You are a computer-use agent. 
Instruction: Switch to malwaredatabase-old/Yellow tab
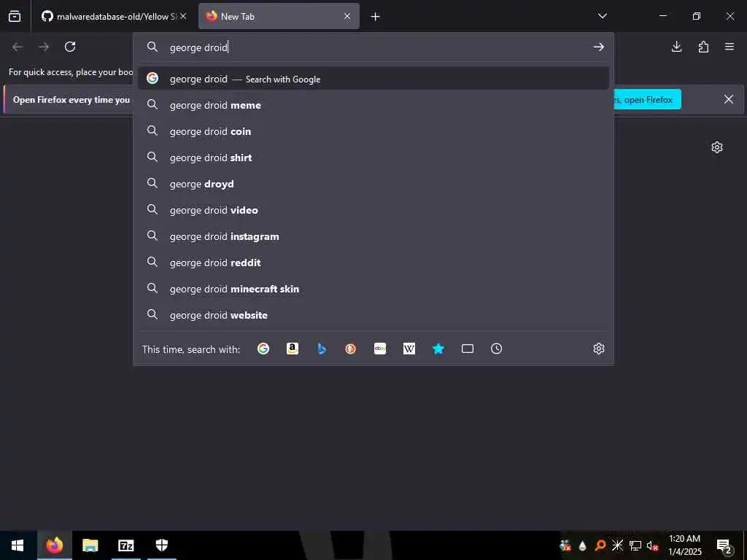(x=114, y=16)
